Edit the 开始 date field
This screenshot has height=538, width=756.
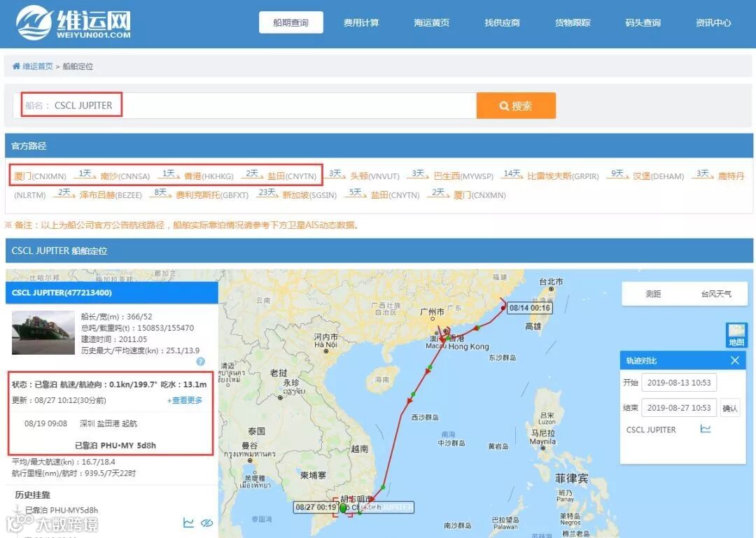click(x=679, y=383)
